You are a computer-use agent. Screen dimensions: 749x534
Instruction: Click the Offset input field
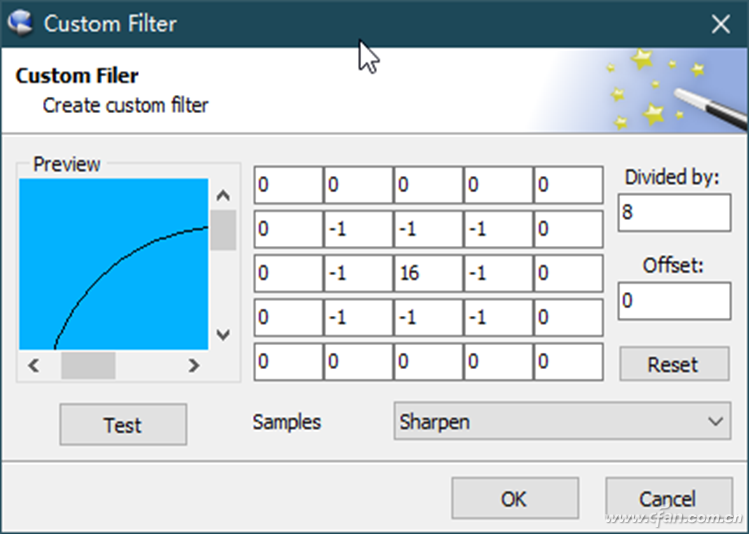pos(675,301)
